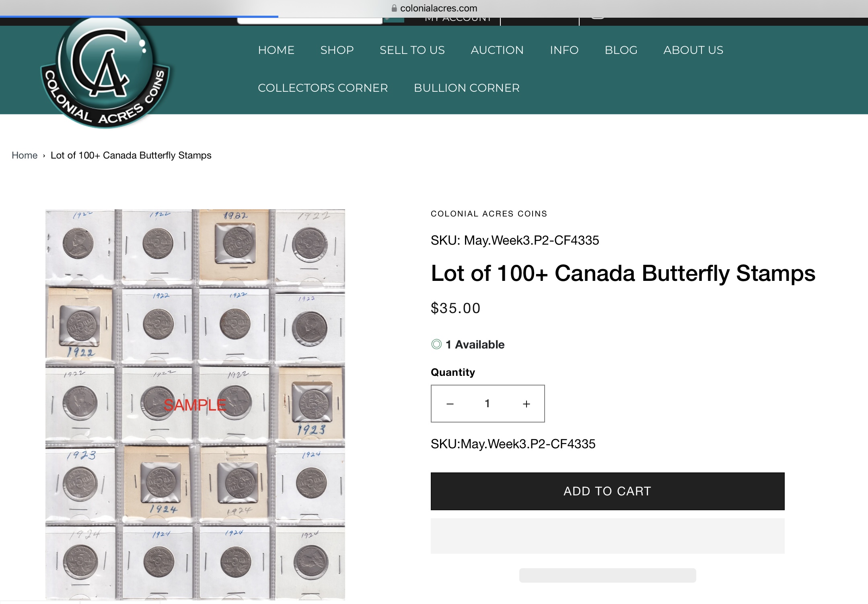This screenshot has width=868, height=604.
Task: Click the Colonial Acres Coins logo
Action: pyautogui.click(x=105, y=72)
